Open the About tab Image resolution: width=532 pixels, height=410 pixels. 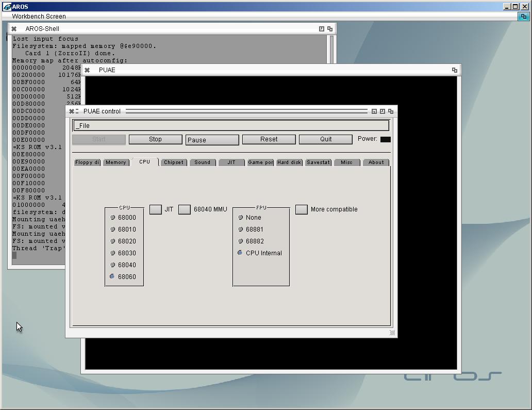(376, 162)
